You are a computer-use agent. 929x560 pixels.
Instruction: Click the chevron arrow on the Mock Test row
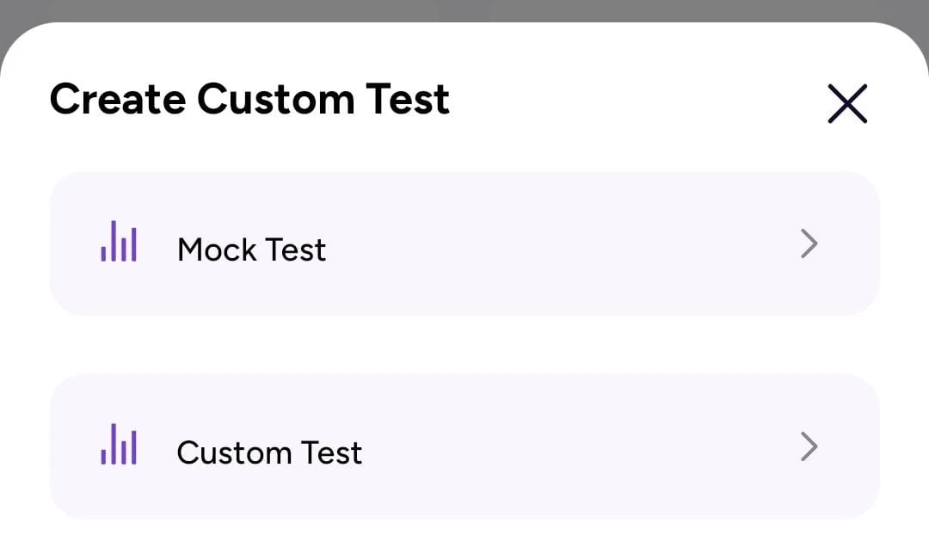[809, 243]
